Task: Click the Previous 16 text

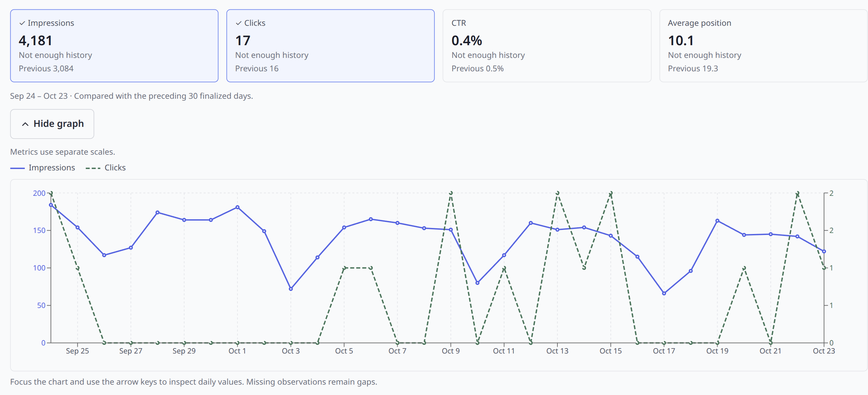Action: (x=257, y=69)
